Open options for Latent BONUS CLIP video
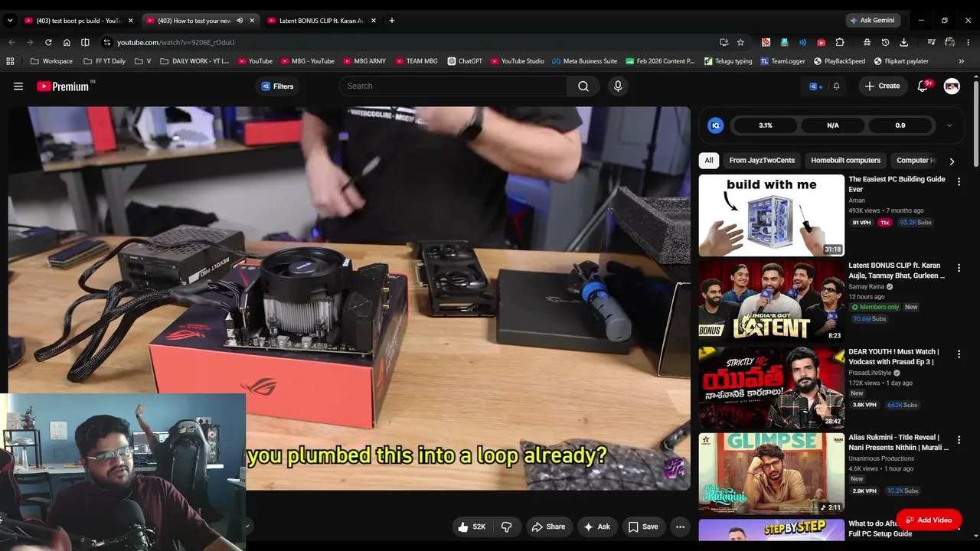Viewport: 980px width, 551px height. coord(959,269)
